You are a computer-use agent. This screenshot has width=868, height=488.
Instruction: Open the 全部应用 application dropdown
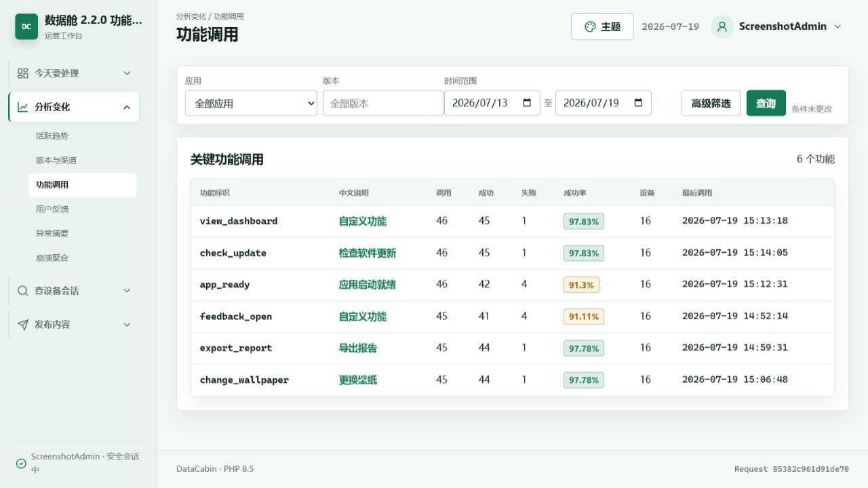(x=251, y=103)
